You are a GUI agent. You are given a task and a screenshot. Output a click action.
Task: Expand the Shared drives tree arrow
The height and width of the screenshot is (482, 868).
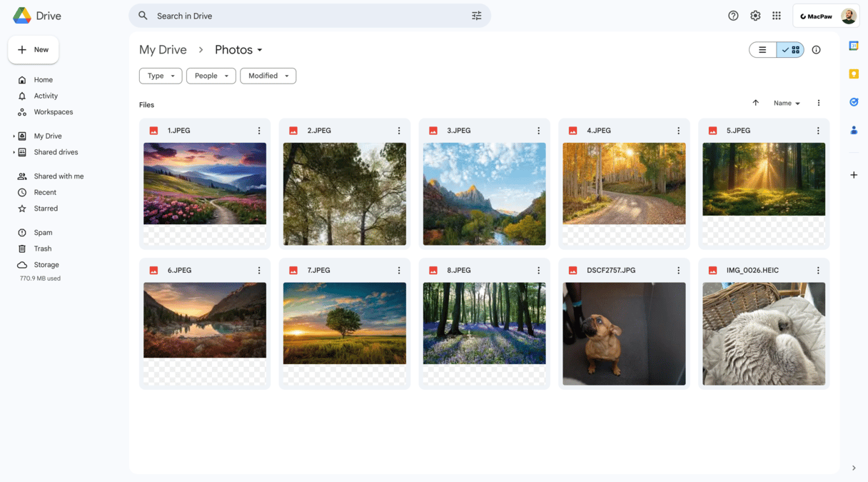coord(14,152)
